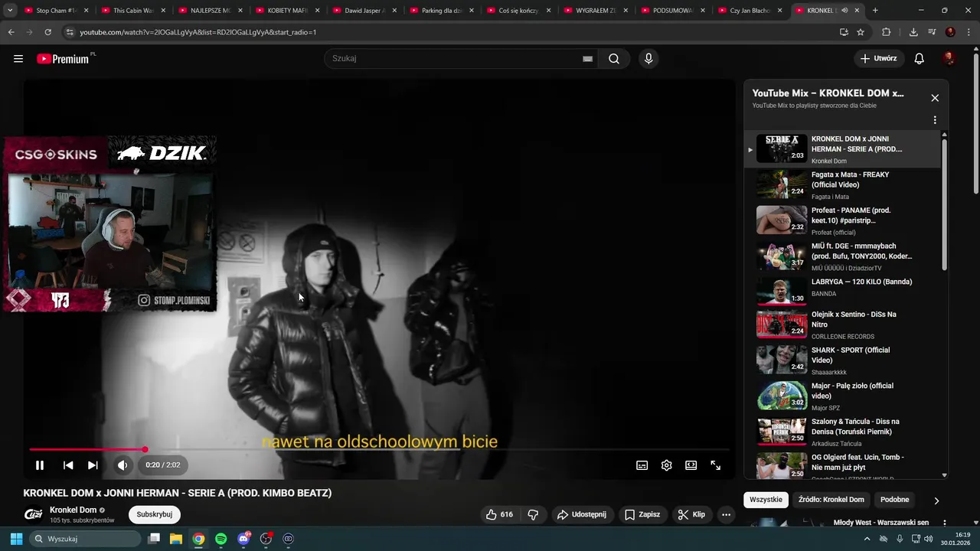Switch to the Stop Cham tab
This screenshot has height=551, width=980.
[x=56, y=11]
